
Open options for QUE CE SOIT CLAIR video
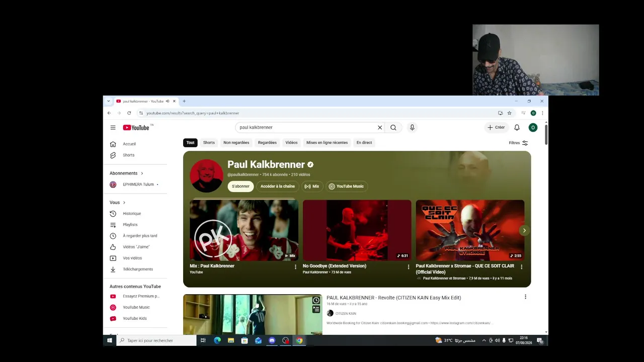tap(521, 267)
